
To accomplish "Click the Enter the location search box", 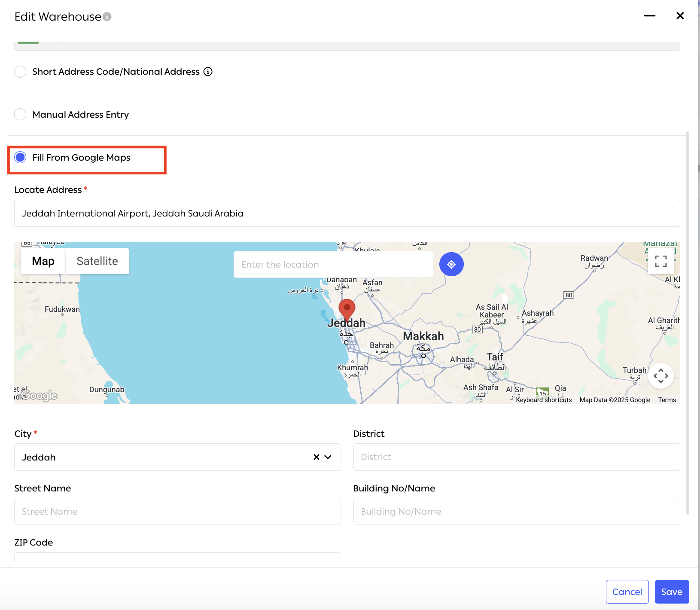I will click(x=333, y=265).
